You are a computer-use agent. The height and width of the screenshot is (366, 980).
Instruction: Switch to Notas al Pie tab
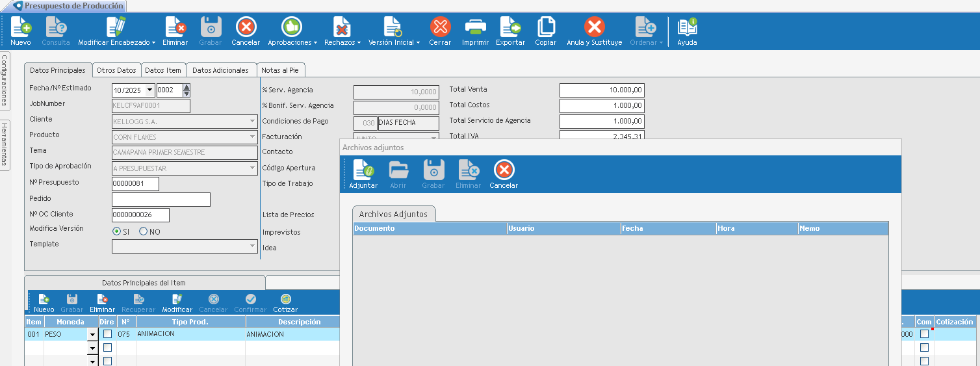281,70
